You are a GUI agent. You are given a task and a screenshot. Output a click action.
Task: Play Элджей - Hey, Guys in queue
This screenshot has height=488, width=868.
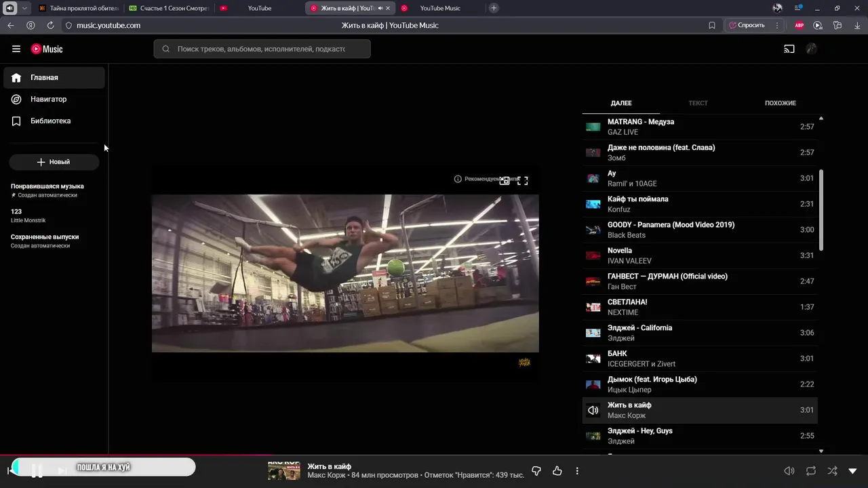(x=700, y=436)
